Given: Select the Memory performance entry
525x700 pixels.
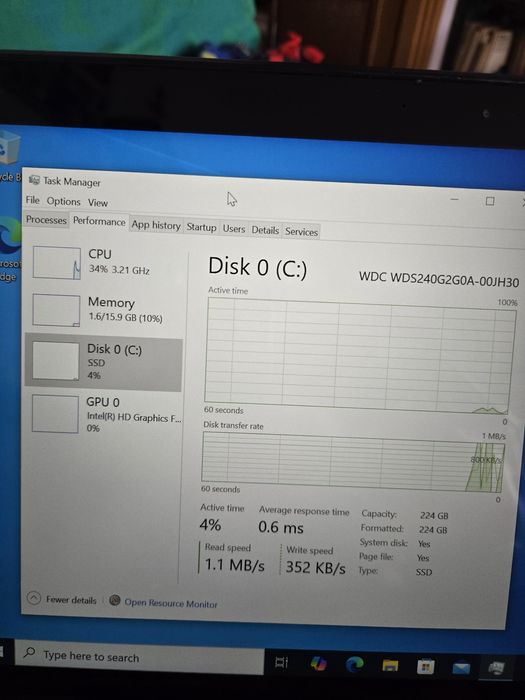Looking at the screenshot, I should (x=104, y=310).
